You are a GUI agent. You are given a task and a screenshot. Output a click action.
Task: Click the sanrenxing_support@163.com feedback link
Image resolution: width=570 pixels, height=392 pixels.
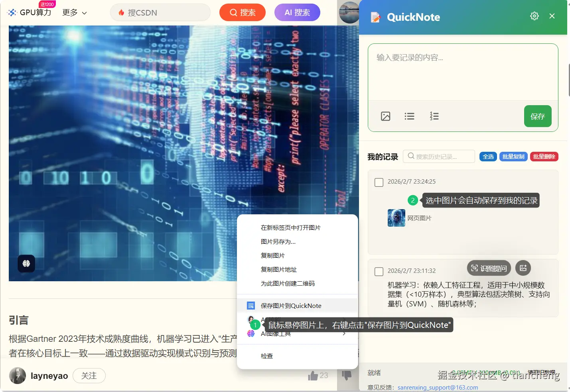click(438, 387)
